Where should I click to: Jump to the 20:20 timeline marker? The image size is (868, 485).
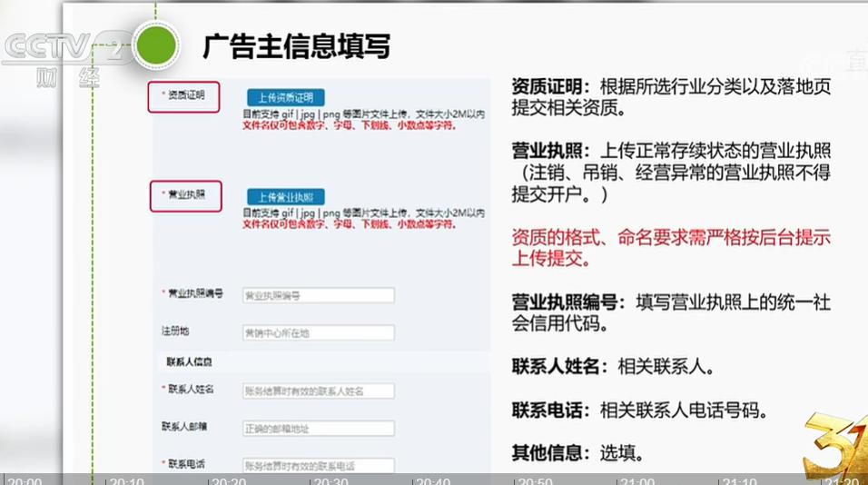coord(229,480)
